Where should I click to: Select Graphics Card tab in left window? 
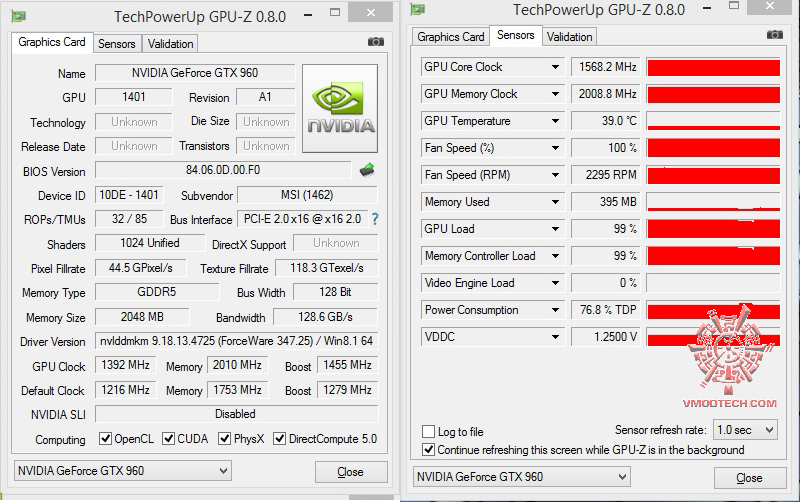tap(52, 42)
